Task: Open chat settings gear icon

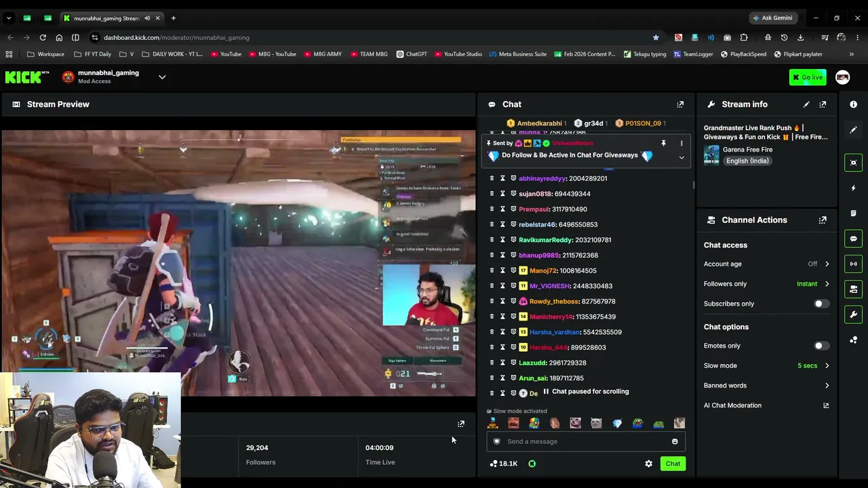Action: click(x=648, y=464)
